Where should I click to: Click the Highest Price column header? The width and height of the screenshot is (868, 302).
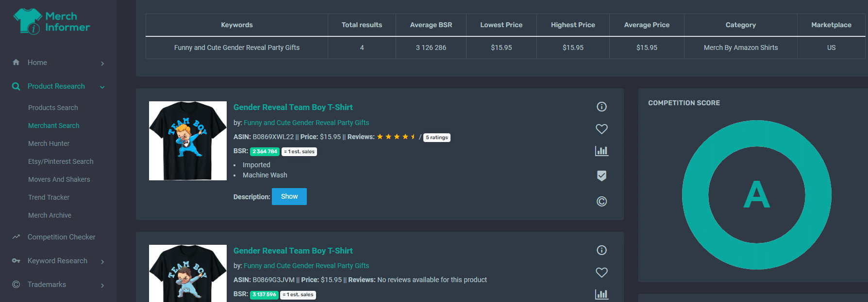coord(573,25)
